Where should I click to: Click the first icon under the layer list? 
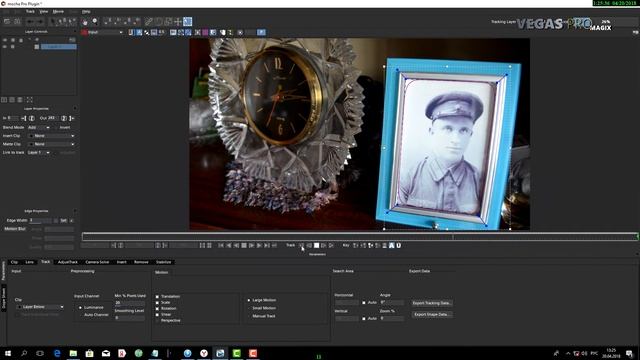click(4, 100)
